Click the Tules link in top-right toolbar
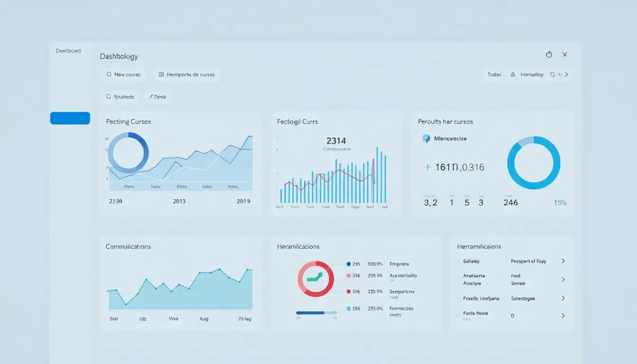The width and height of the screenshot is (637, 364). (494, 74)
